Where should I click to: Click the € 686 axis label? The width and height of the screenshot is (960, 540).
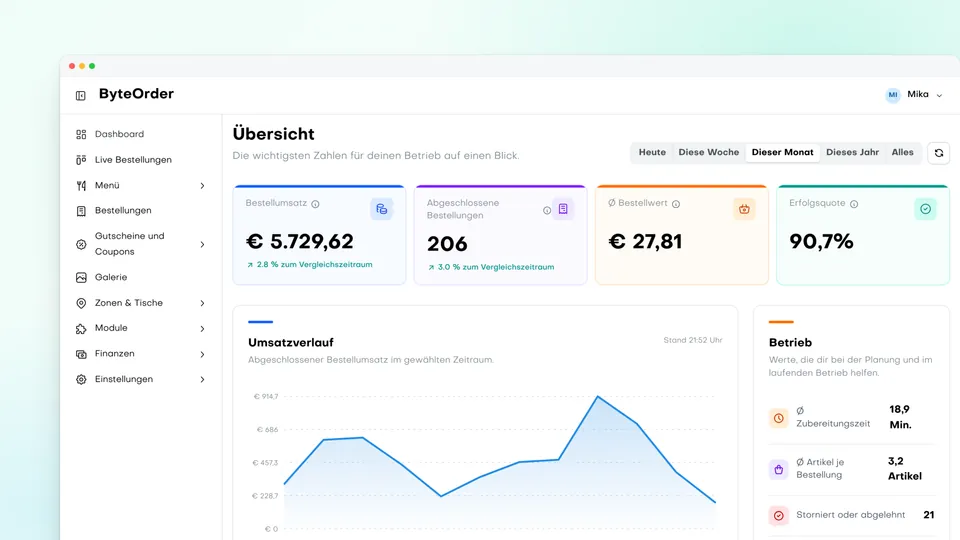(268, 430)
